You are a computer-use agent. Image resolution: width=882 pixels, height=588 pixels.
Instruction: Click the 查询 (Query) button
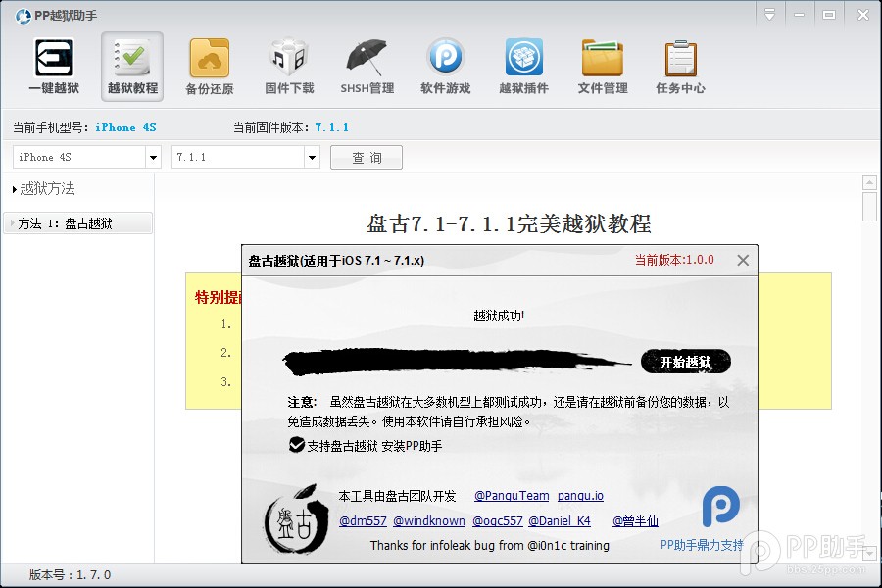click(x=366, y=157)
